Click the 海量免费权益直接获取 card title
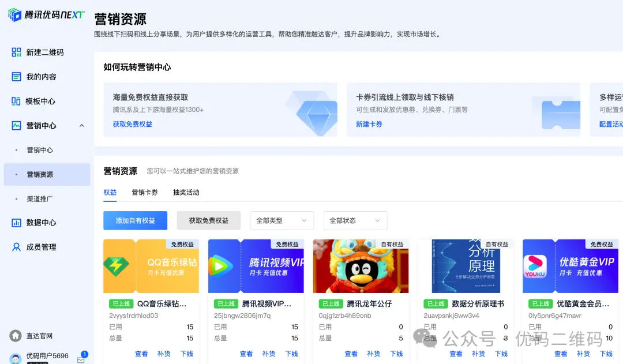Viewport: 623px width, 364px height. [150, 97]
